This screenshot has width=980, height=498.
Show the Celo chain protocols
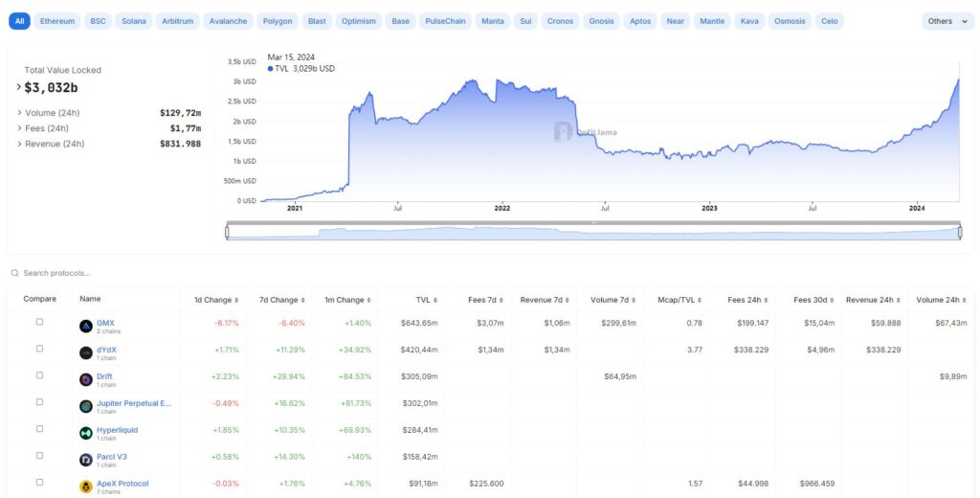[830, 21]
